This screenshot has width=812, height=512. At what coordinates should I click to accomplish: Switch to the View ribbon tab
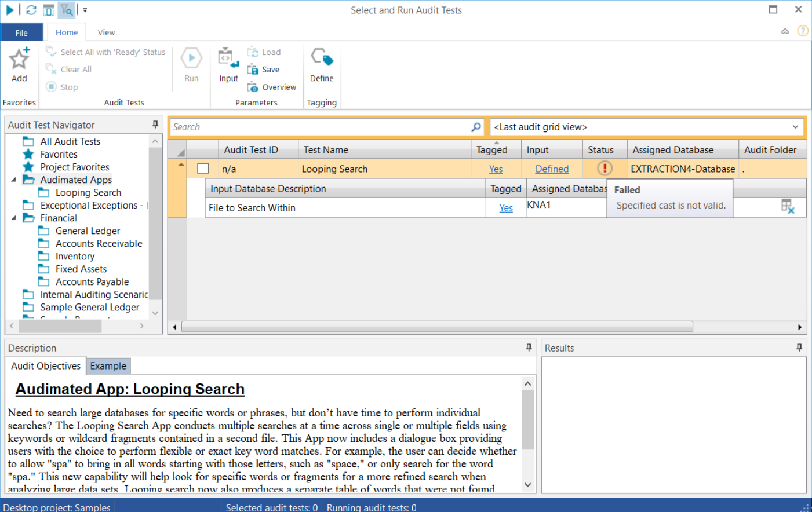click(x=106, y=32)
